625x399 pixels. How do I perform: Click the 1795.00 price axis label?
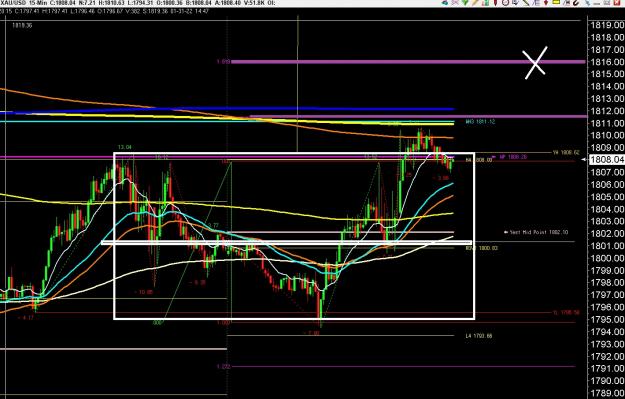[x=607, y=319]
